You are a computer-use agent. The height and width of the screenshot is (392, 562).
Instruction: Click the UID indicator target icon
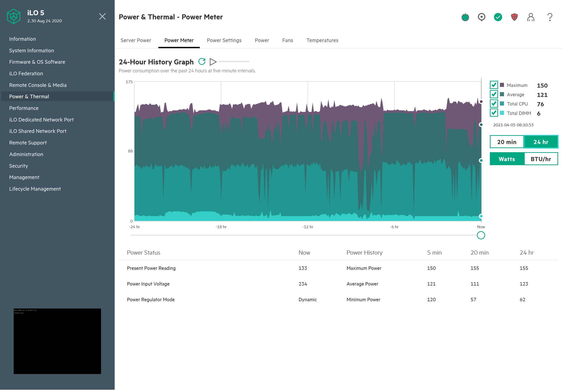click(481, 17)
